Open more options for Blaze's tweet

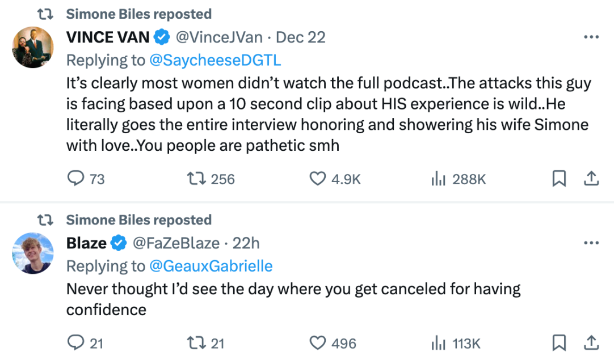pyautogui.click(x=591, y=243)
